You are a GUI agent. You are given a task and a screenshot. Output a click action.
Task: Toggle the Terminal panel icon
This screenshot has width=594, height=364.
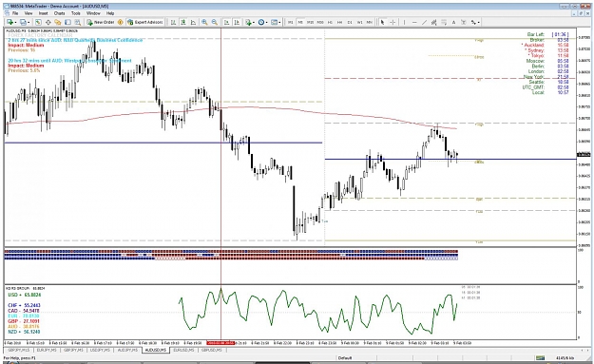[67, 23]
